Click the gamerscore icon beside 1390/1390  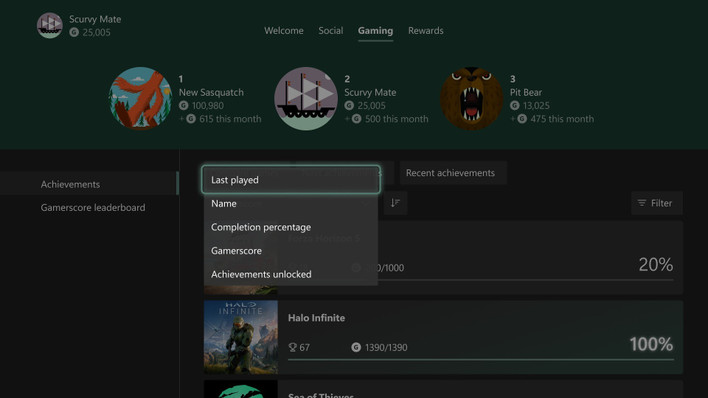[x=356, y=347]
